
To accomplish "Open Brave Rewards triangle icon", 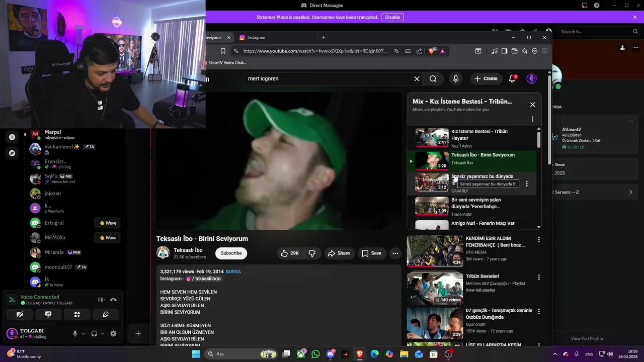I will pyautogui.click(x=442, y=51).
